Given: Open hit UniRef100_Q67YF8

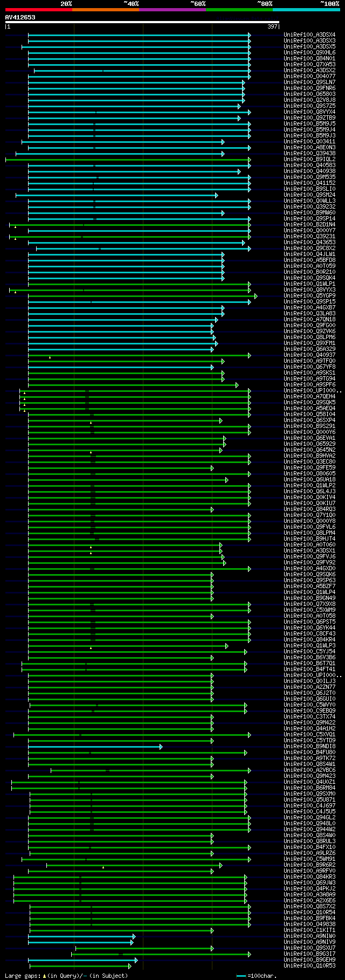Looking at the screenshot, I should point(309,367).
